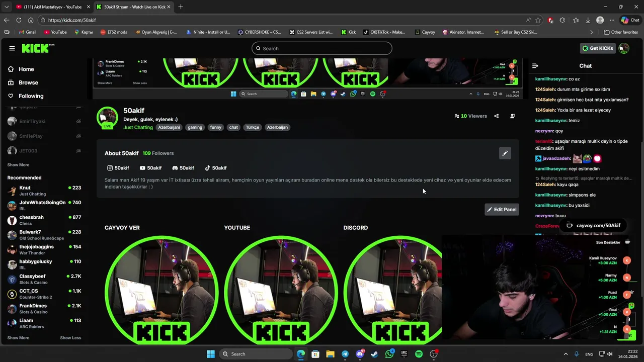Open a new browser tab

181,7
